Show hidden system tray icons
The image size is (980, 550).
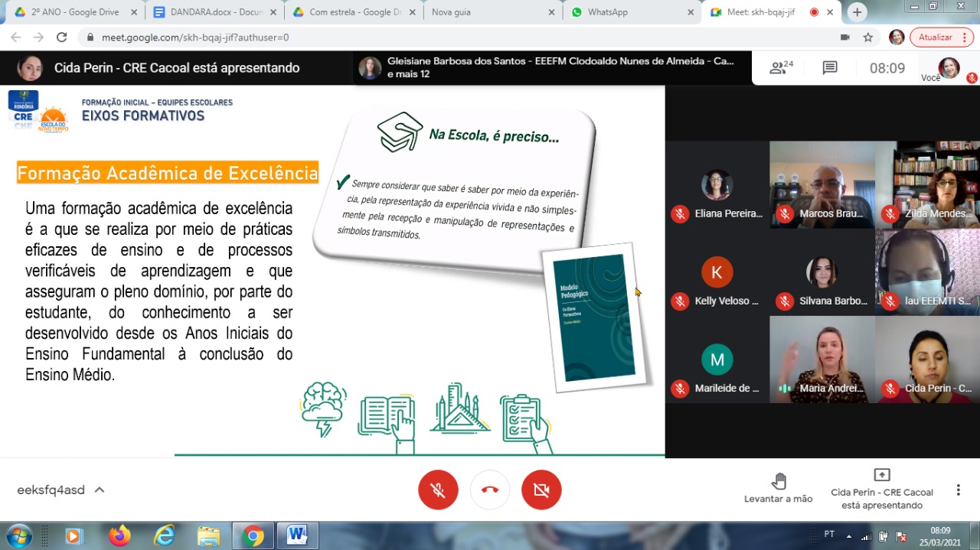pyautogui.click(x=848, y=535)
